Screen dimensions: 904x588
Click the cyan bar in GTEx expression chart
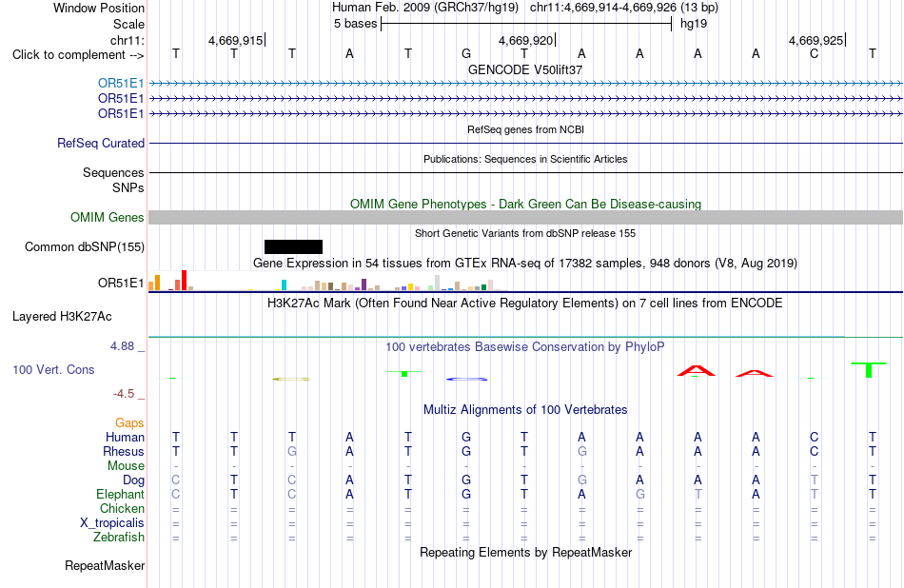284,284
